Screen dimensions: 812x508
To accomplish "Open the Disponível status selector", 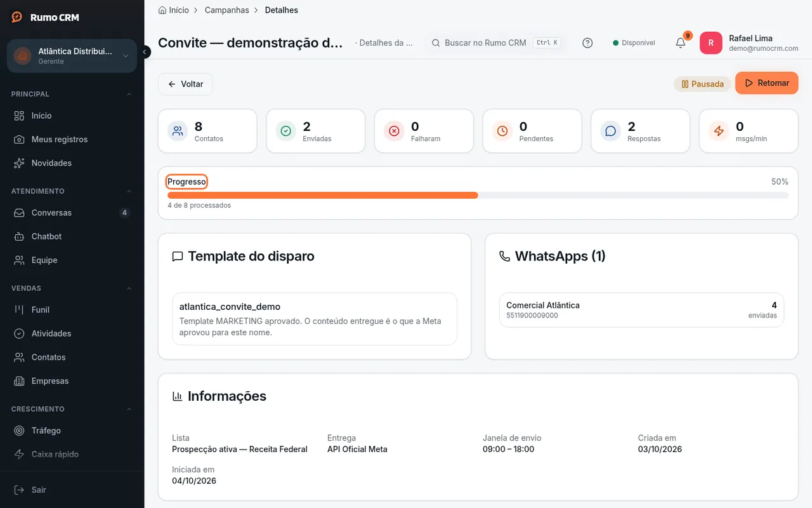I will pyautogui.click(x=634, y=43).
